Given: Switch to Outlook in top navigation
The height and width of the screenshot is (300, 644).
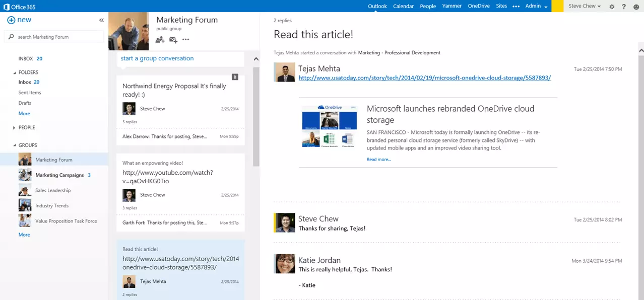Looking at the screenshot, I should pyautogui.click(x=377, y=6).
